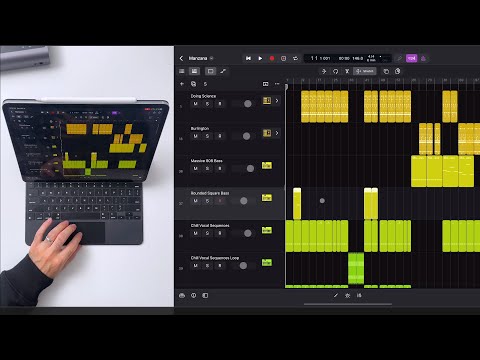Viewport: 480px width, 360px height.
Task: Open the playhead position display
Action: (x=320, y=58)
